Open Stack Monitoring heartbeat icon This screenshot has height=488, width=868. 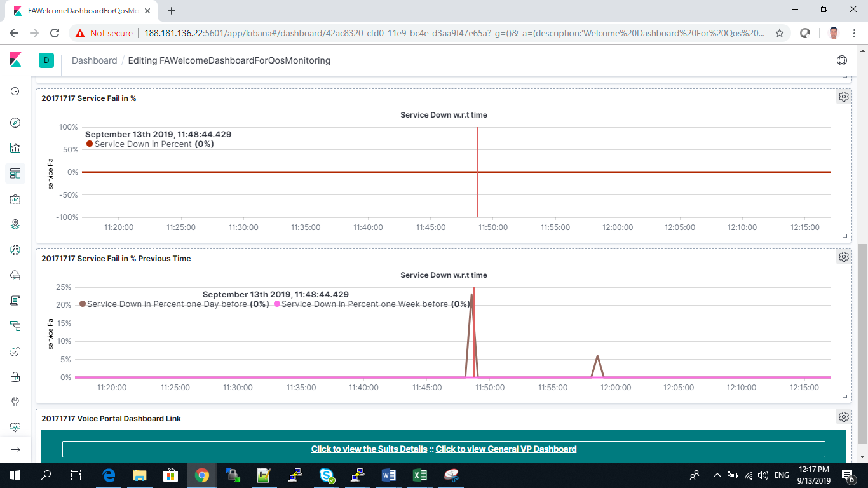point(15,427)
